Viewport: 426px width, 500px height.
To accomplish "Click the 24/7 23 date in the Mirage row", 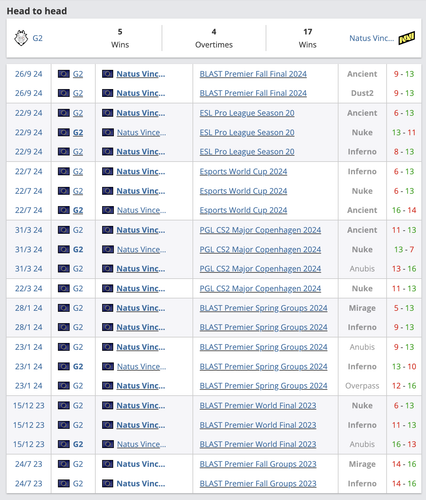I will tap(29, 464).
